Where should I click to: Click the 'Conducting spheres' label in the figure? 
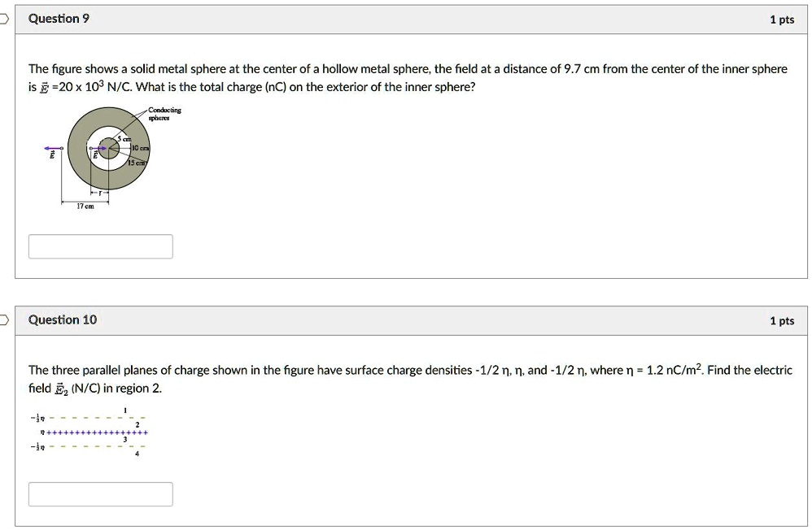coord(164,112)
